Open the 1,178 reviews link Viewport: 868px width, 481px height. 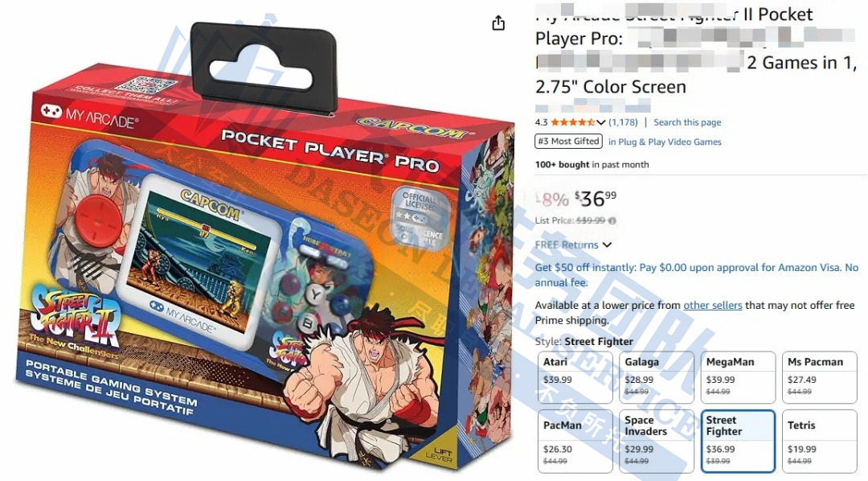tap(624, 122)
